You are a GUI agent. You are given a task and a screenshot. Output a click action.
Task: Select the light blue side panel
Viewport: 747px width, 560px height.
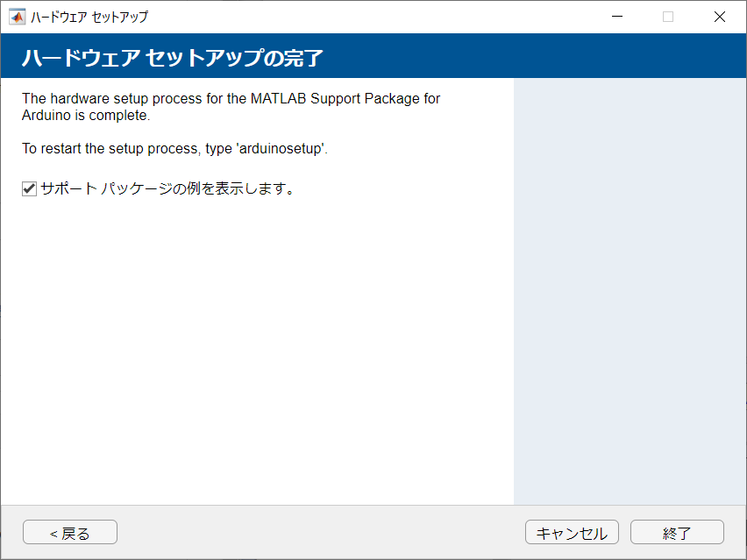pos(630,289)
